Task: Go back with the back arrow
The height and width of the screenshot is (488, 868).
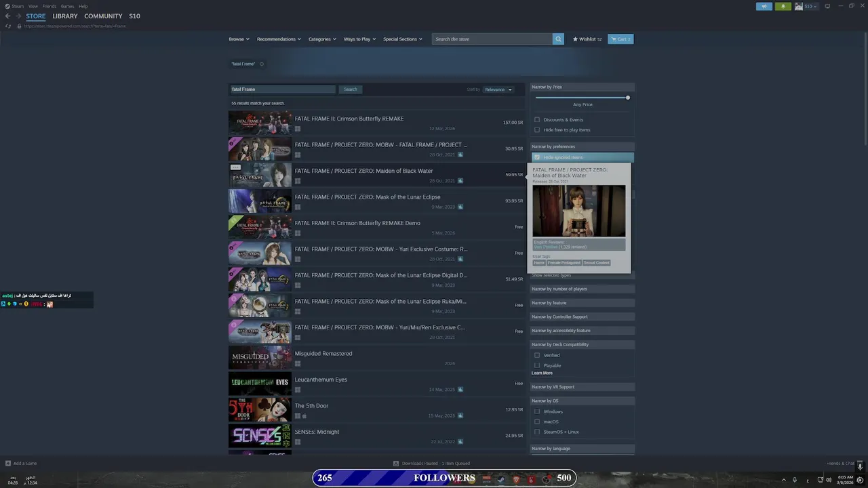Action: click(7, 16)
